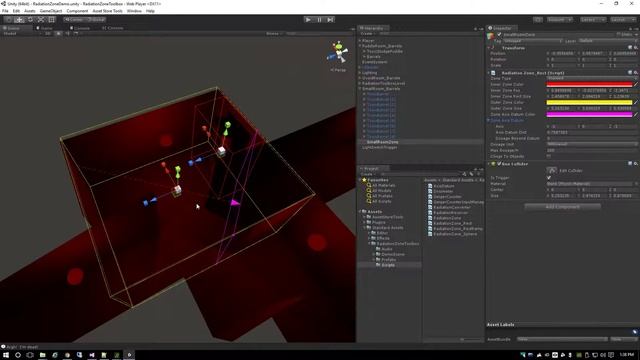
Task: Open Radiation Zone script gear settings
Action: coord(636,73)
